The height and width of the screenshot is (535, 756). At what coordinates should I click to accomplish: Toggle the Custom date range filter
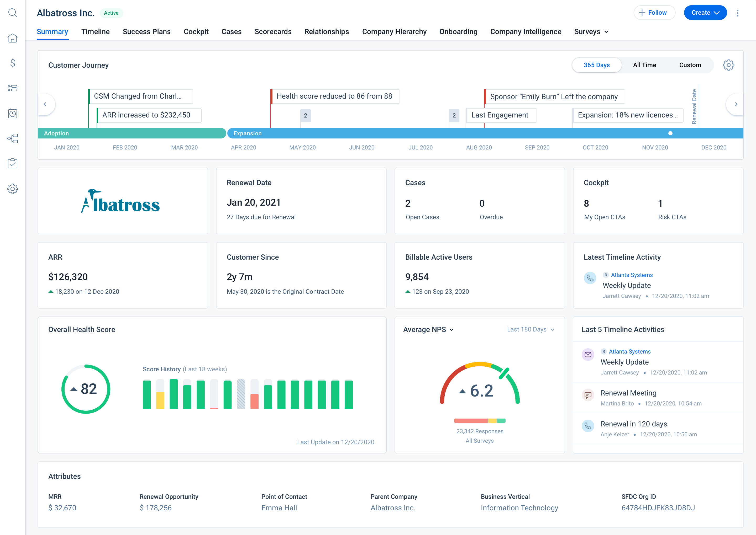(691, 65)
